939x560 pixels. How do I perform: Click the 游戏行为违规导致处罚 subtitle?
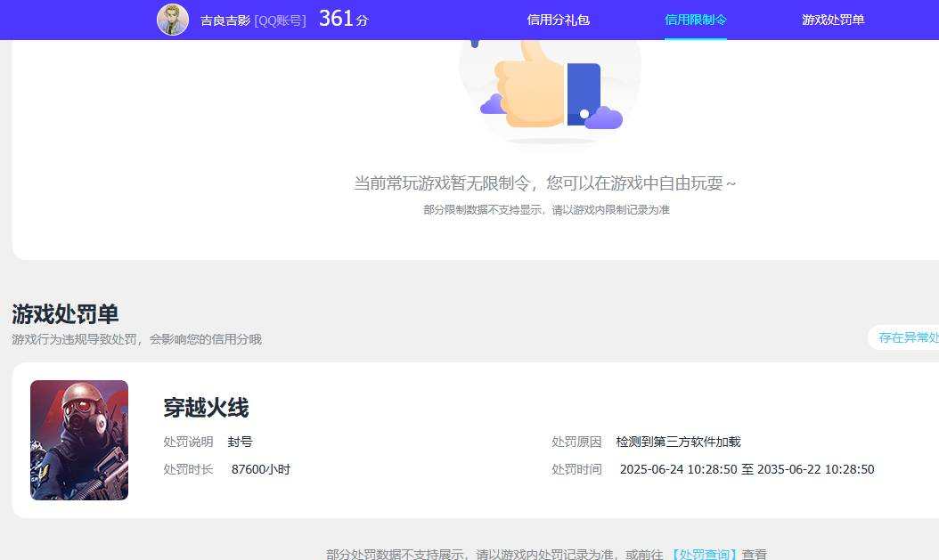point(136,339)
